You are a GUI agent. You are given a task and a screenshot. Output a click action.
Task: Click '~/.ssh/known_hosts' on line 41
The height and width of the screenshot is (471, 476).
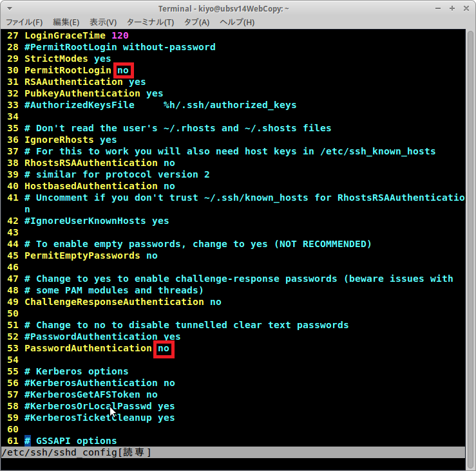(x=256, y=198)
